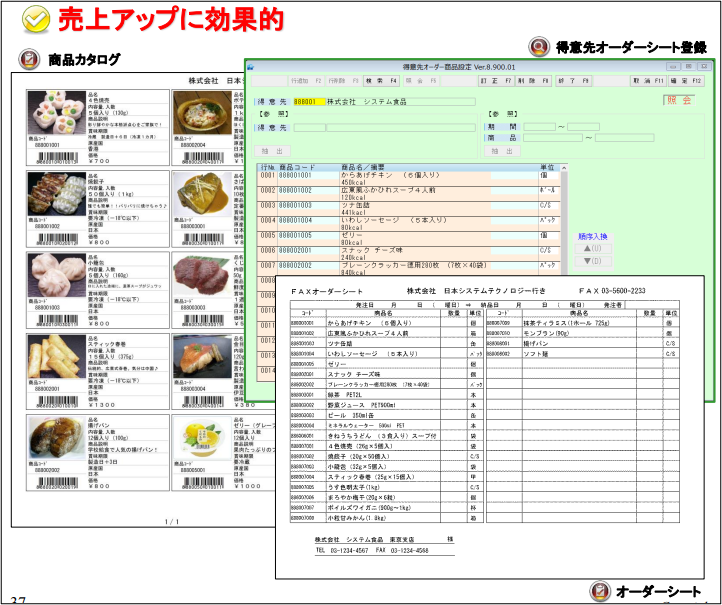
Task: Click FAX 03-5600-2233 number on sheet header
Action: pyautogui.click(x=612, y=291)
